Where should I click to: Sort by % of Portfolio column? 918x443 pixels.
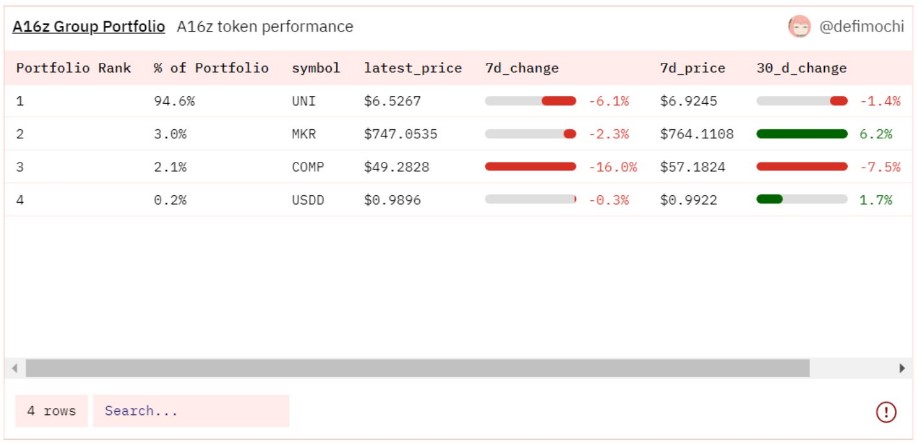tap(211, 68)
